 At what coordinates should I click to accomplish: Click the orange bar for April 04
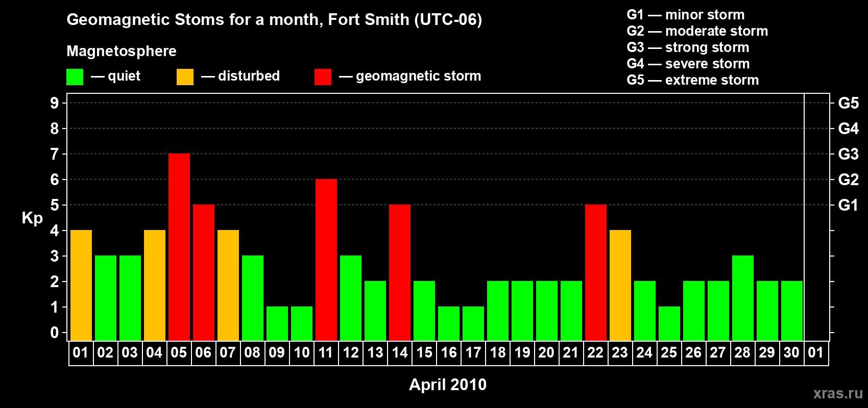point(155,286)
